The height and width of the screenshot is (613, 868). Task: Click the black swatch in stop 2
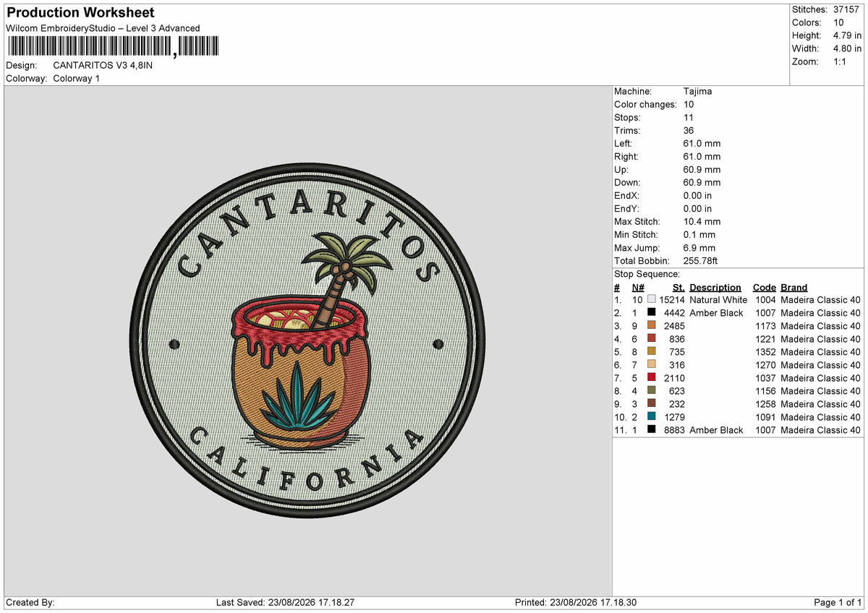click(651, 312)
